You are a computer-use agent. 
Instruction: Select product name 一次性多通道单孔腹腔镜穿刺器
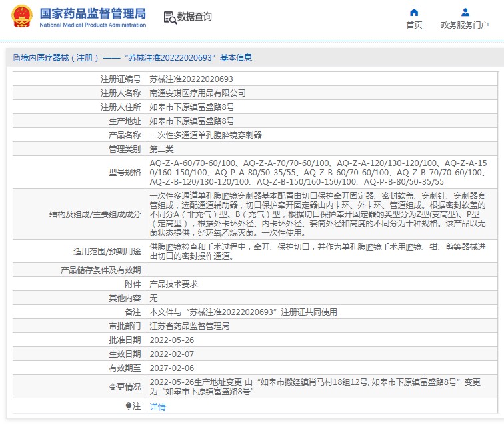click(206, 135)
